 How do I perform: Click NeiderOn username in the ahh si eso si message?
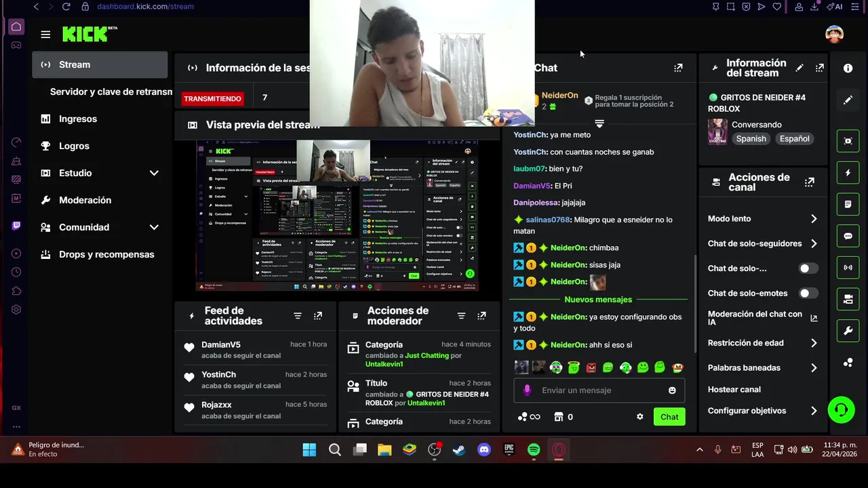tap(568, 345)
